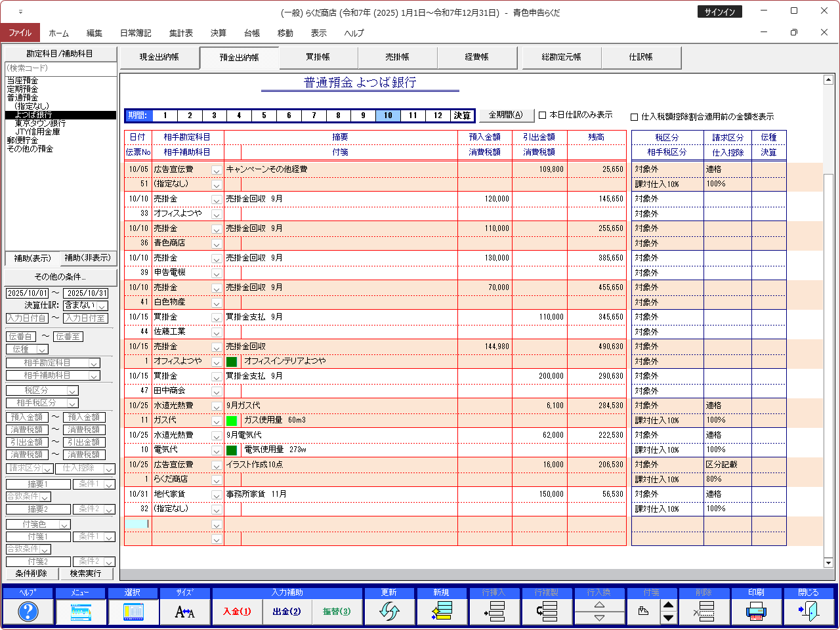This screenshot has height=630, width=840.
Task: Click the 更新 refresh icon
Action: click(389, 612)
